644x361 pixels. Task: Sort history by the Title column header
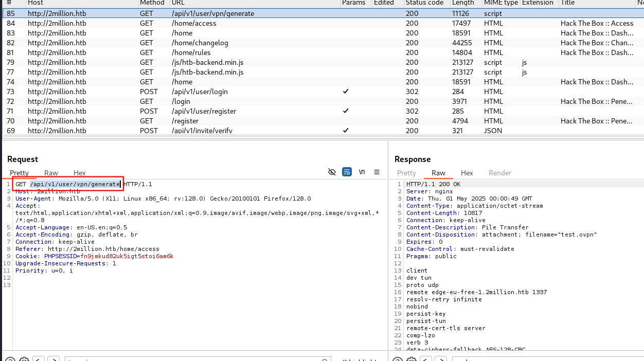pyautogui.click(x=568, y=3)
